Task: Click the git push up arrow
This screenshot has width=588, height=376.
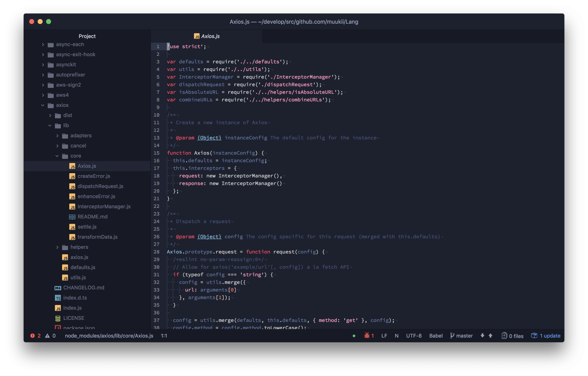Action: (x=490, y=335)
